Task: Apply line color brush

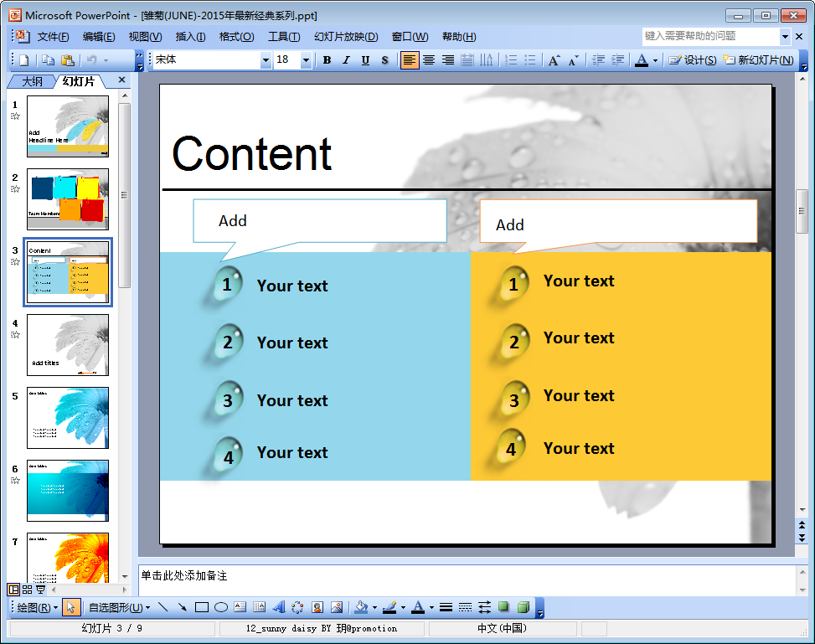Action: [389, 607]
